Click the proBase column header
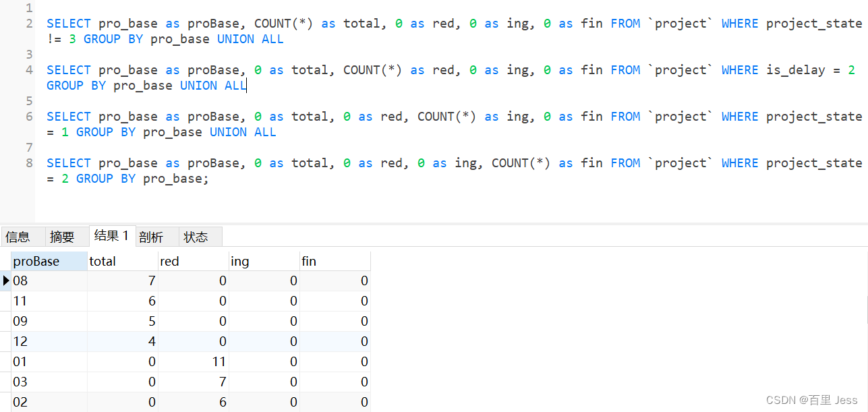This screenshot has height=412, width=868. tap(49, 261)
